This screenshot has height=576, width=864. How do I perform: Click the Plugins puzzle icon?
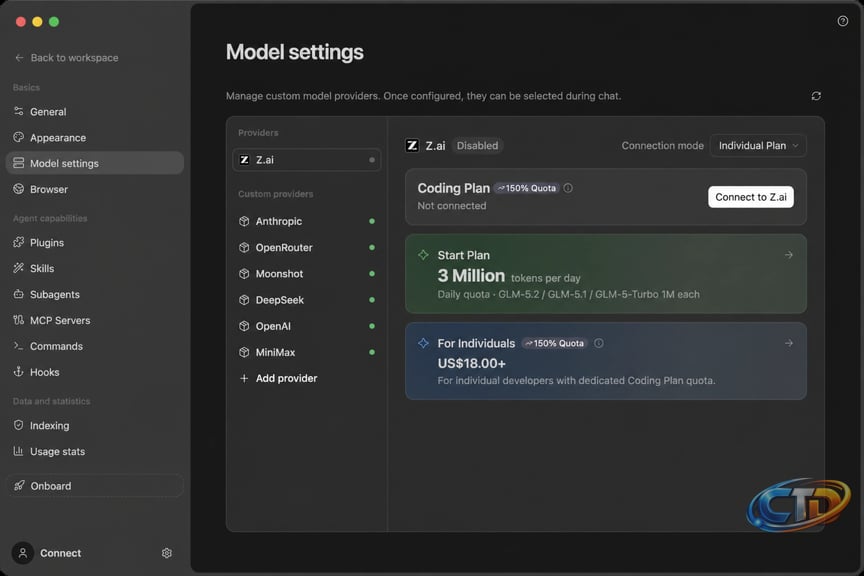pos(19,242)
